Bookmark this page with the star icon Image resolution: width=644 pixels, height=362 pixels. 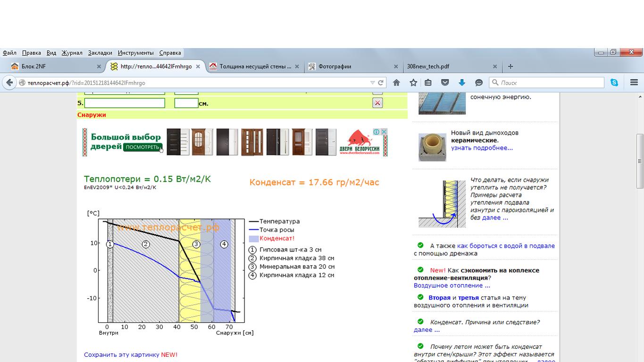click(413, 83)
